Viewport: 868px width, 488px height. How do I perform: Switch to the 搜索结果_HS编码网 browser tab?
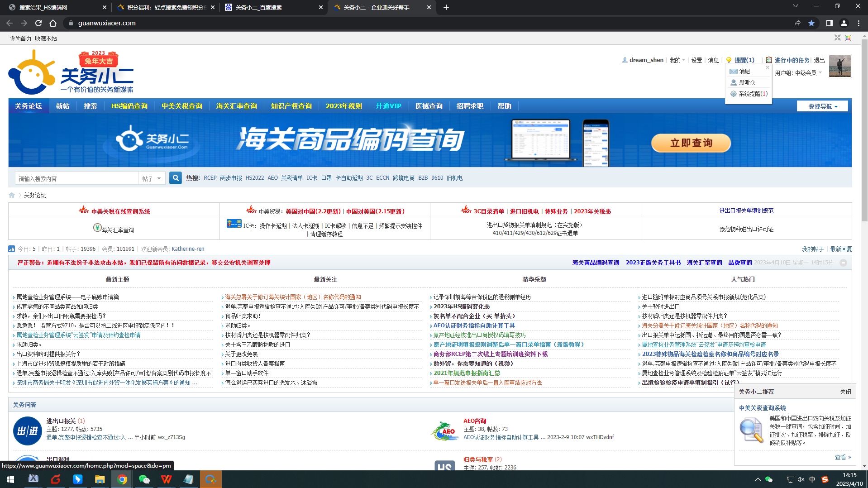coord(55,7)
